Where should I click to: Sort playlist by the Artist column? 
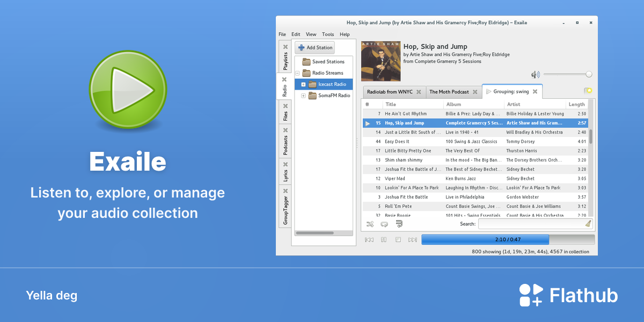(535, 105)
